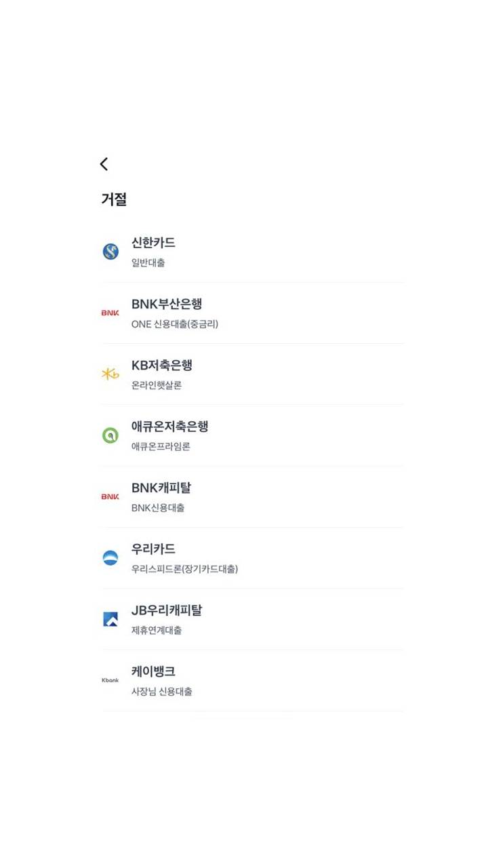This screenshot has height=868, width=488.
Task: Click the 신한카드 blue logo icon
Action: (110, 252)
